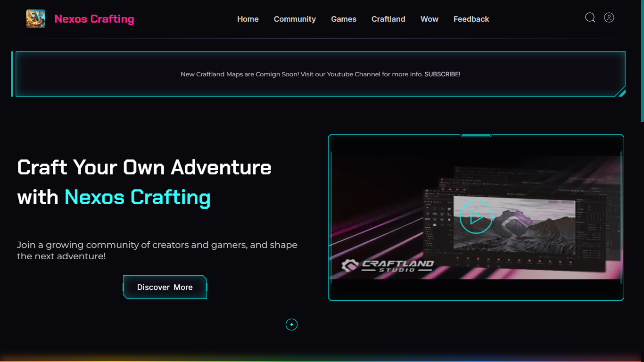Click the circular scroll-down indicator
644x362 pixels.
[291, 324]
